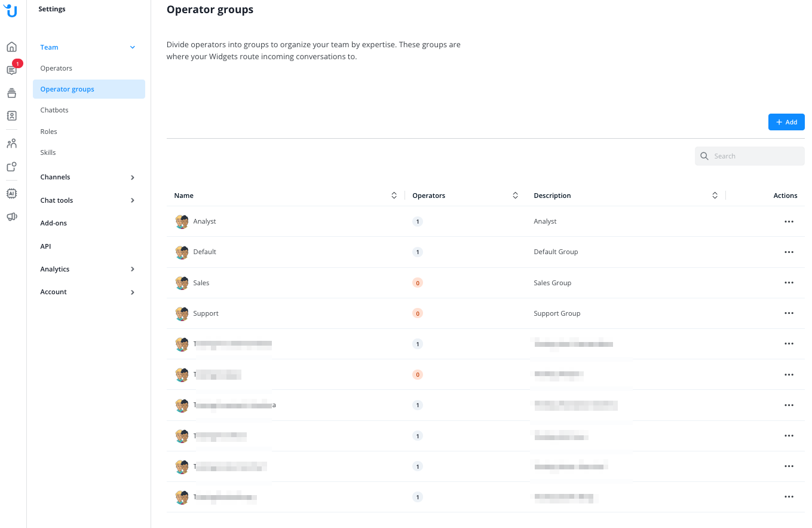Sort table by Name column arrows
The image size is (812, 528).
point(394,196)
